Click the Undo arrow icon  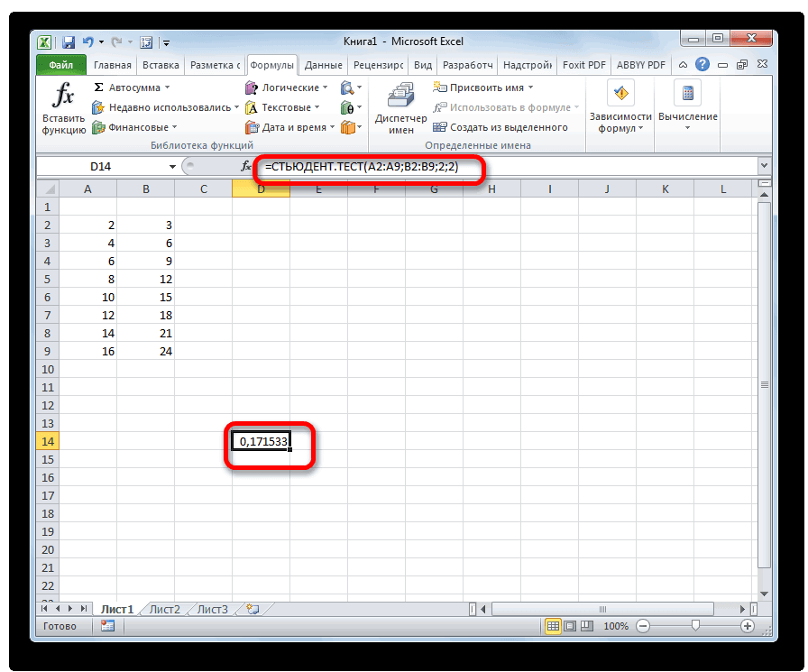pos(88,41)
